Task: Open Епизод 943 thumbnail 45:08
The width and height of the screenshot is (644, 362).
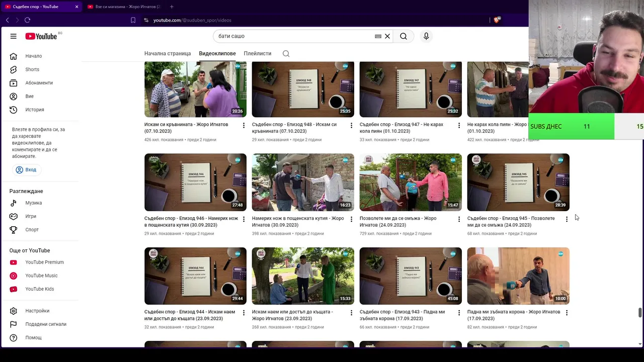Action: tap(411, 276)
